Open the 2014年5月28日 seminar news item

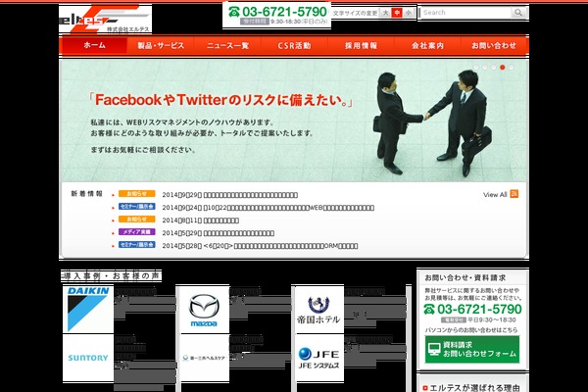click(x=260, y=246)
